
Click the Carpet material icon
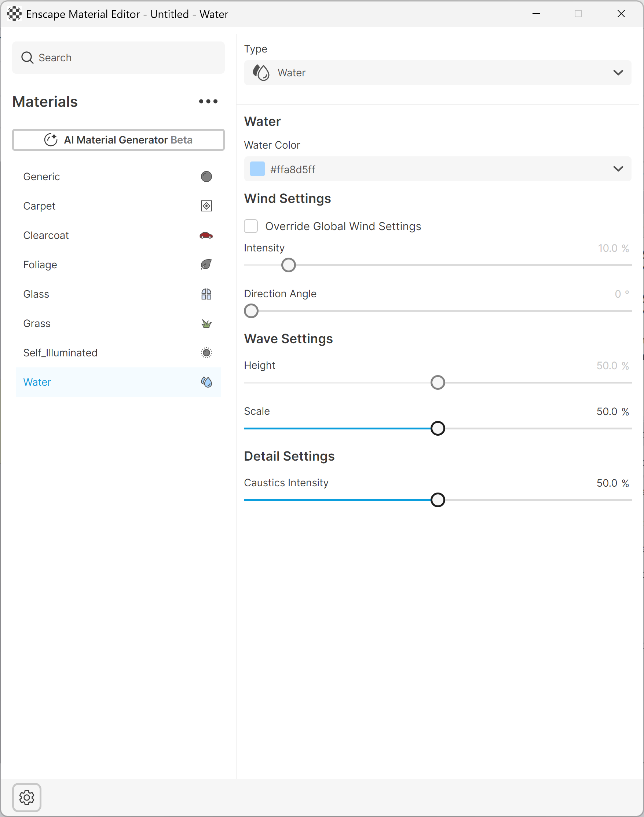206,206
